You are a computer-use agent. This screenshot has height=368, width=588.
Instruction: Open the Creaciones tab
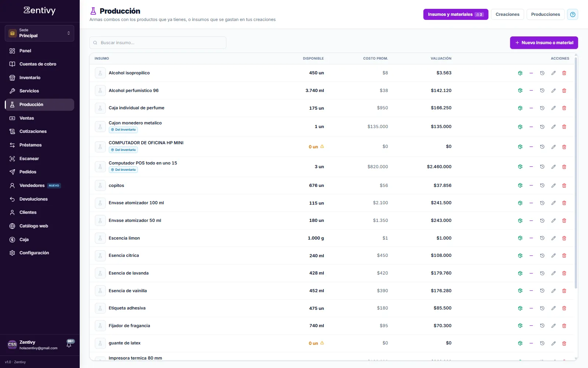coord(507,14)
